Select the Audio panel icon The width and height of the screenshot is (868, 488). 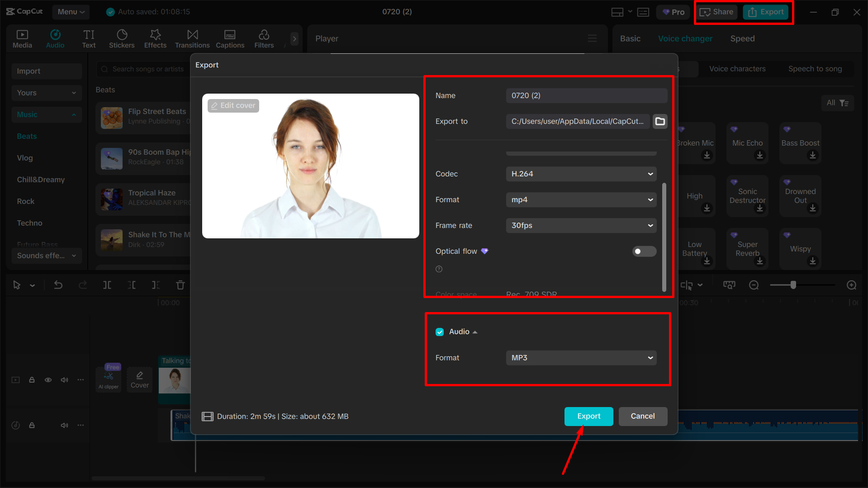55,38
